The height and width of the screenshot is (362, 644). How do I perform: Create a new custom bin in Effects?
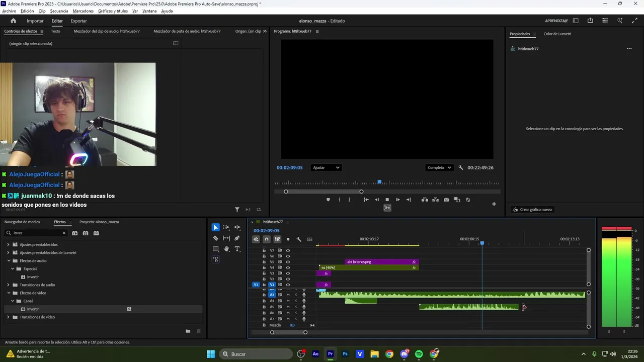188,331
